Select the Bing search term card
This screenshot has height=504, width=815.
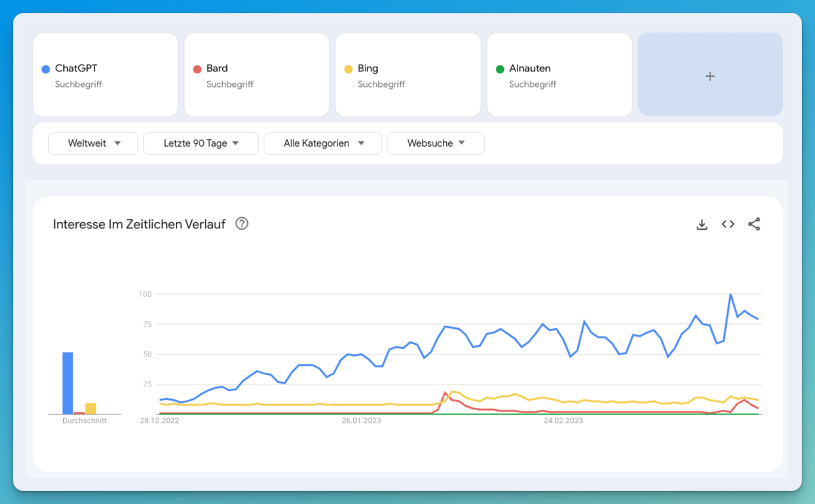408,75
